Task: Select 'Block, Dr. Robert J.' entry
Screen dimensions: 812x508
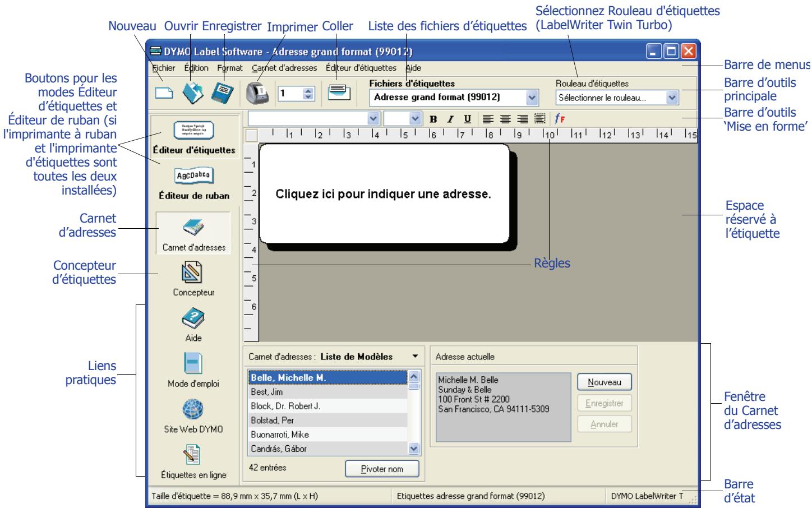Action: 327,406
